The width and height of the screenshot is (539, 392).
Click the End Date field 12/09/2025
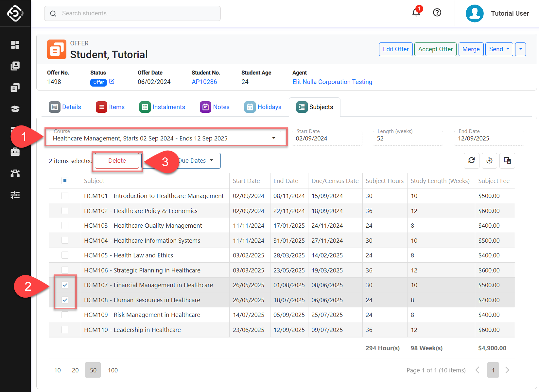coord(489,138)
